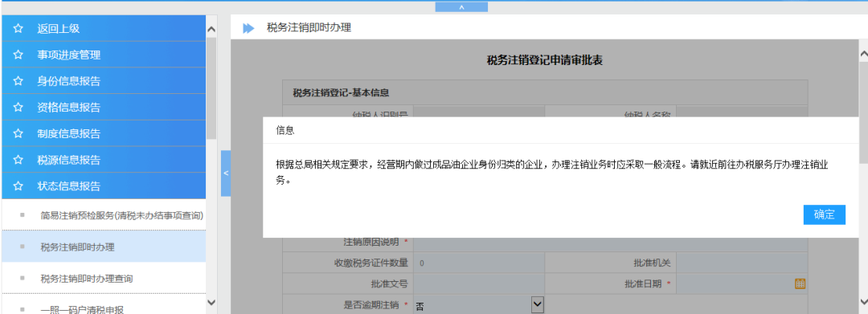Open the 税源信息报告 menu item
Viewport: 868px width, 314px height.
coord(104,161)
